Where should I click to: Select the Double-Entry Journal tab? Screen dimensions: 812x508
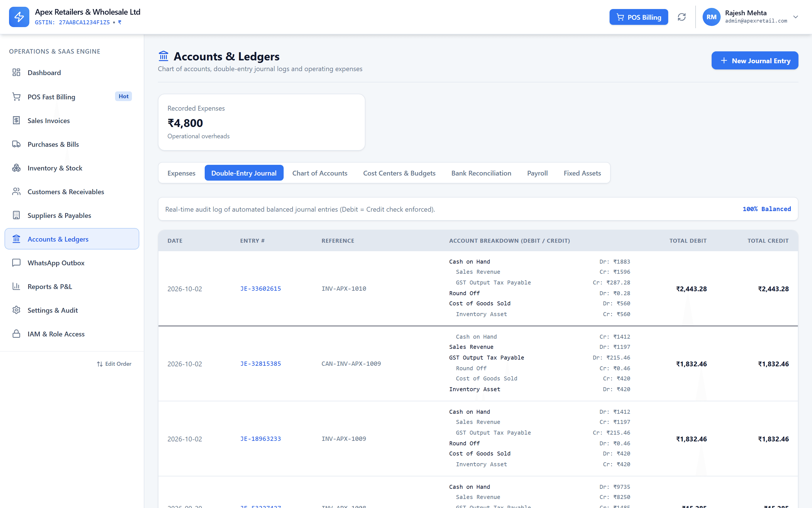click(x=244, y=173)
